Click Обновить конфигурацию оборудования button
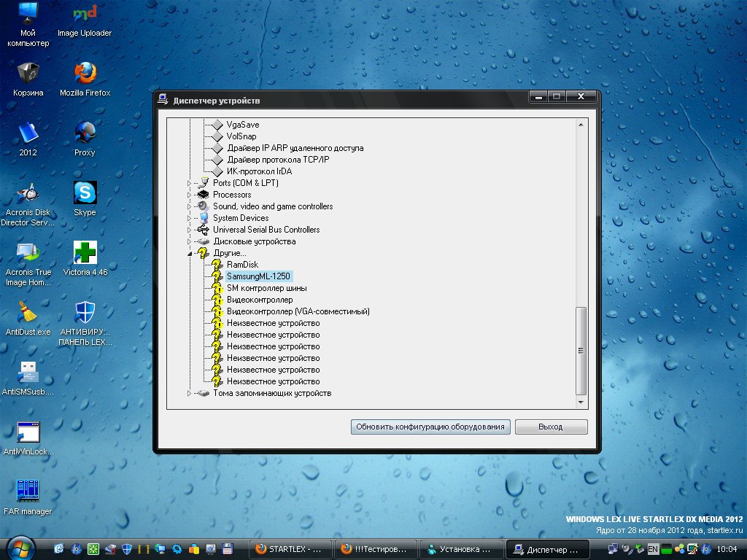747x560 pixels. pyautogui.click(x=430, y=427)
